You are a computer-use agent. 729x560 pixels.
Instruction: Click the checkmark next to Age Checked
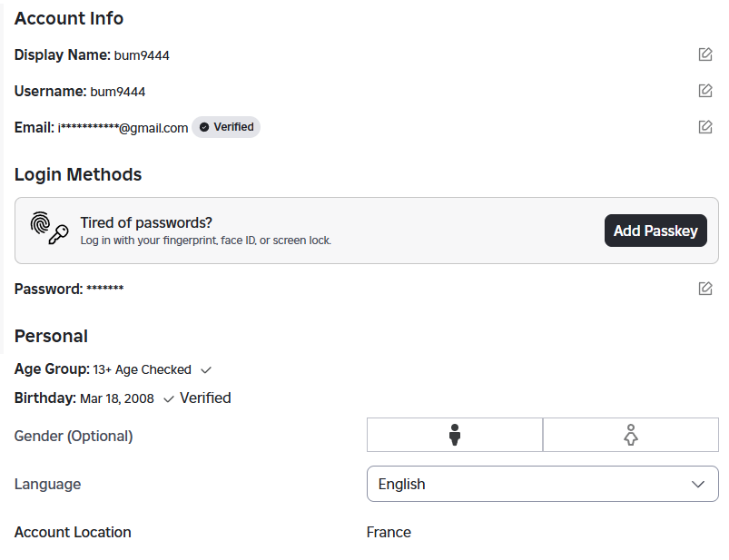[206, 369]
